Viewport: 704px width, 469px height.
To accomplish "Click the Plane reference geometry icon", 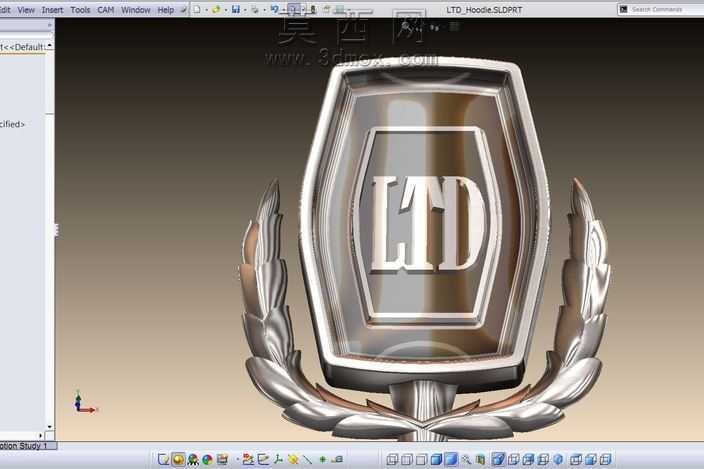I will 263,459.
